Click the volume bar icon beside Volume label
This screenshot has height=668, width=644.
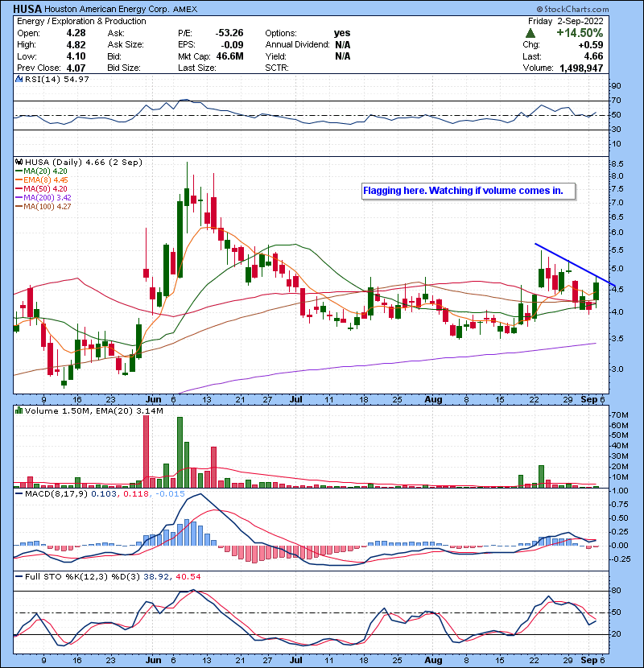pos(19,410)
